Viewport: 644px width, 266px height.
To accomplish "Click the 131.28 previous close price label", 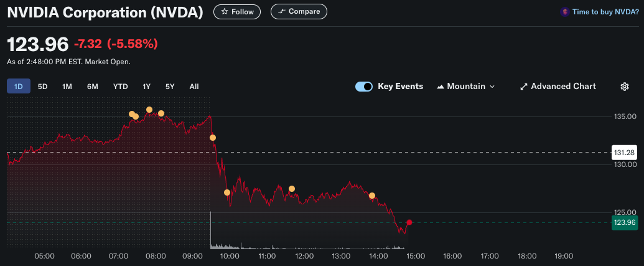I will pos(624,153).
